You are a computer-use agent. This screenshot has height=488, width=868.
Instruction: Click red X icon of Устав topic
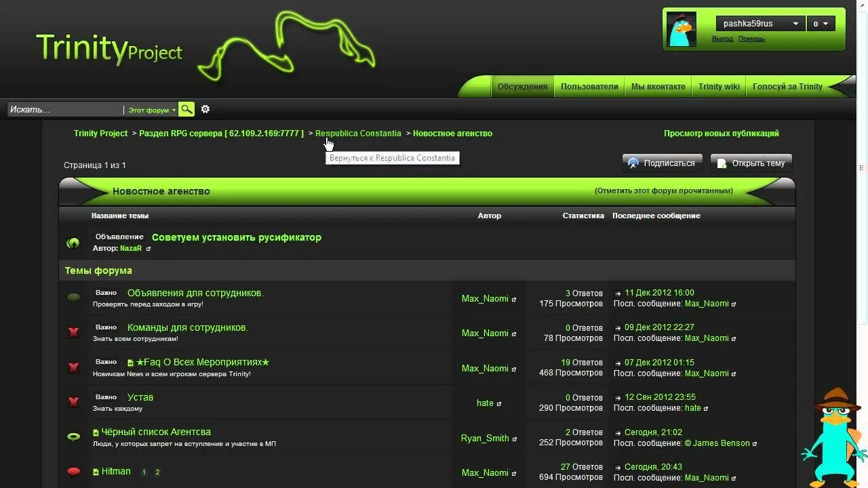pyautogui.click(x=73, y=402)
